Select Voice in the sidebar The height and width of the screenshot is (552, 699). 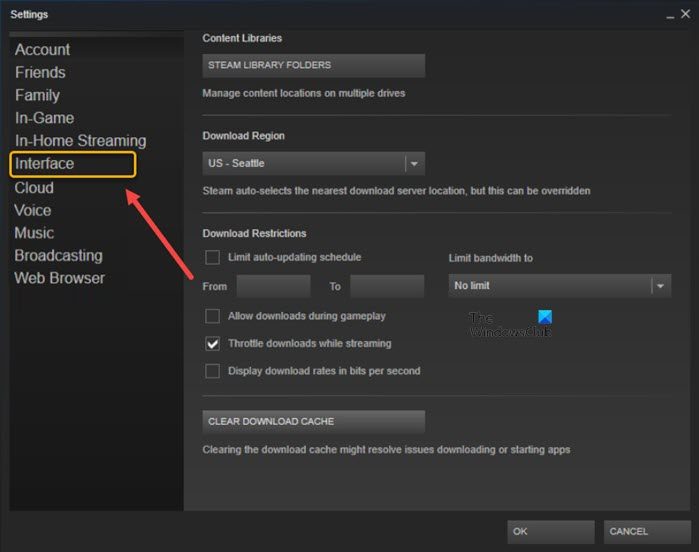[x=33, y=210]
